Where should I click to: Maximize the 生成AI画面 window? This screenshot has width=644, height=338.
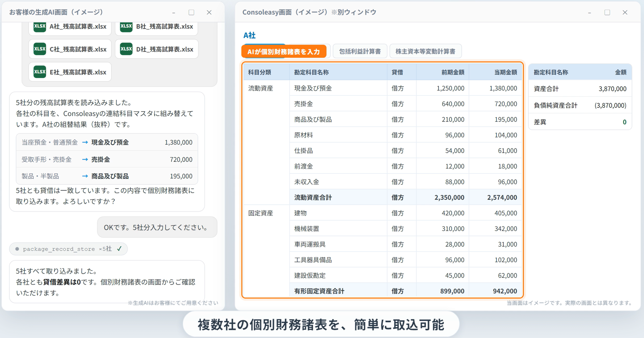tap(191, 12)
